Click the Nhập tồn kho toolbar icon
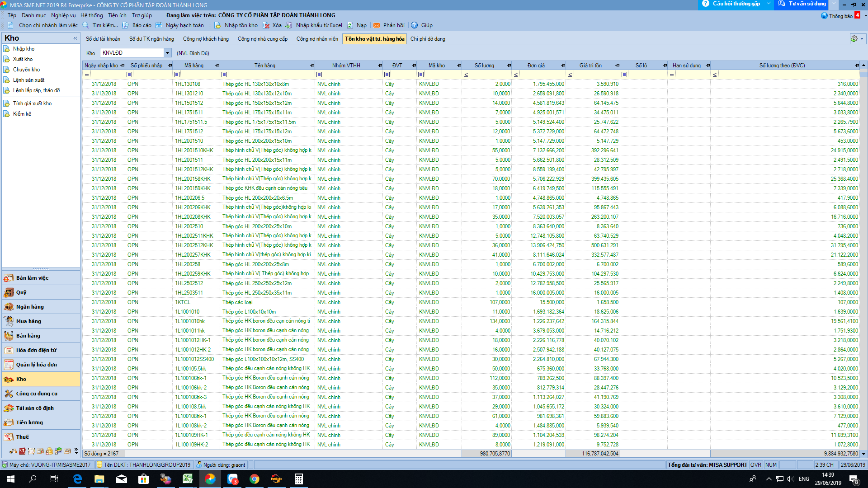Screen dimensions: 868x488 point(218,25)
